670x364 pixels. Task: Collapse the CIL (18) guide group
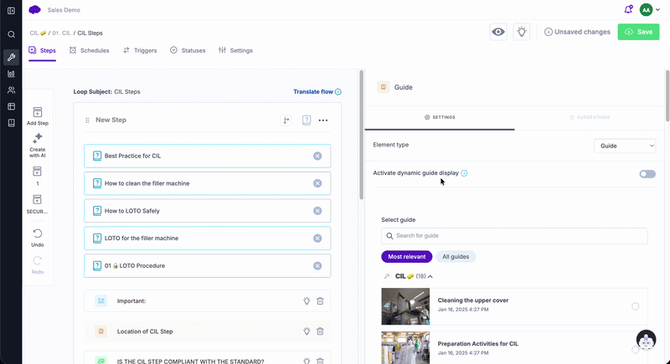(430, 276)
